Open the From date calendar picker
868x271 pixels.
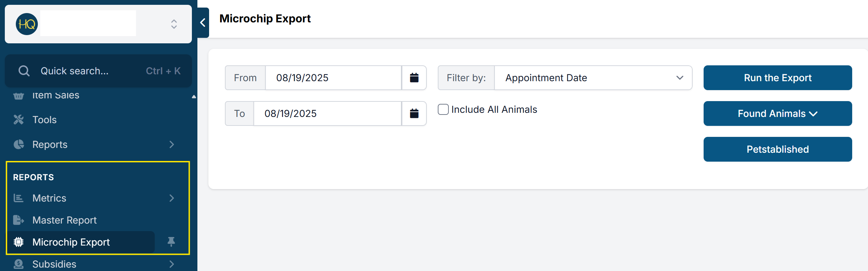(x=414, y=78)
